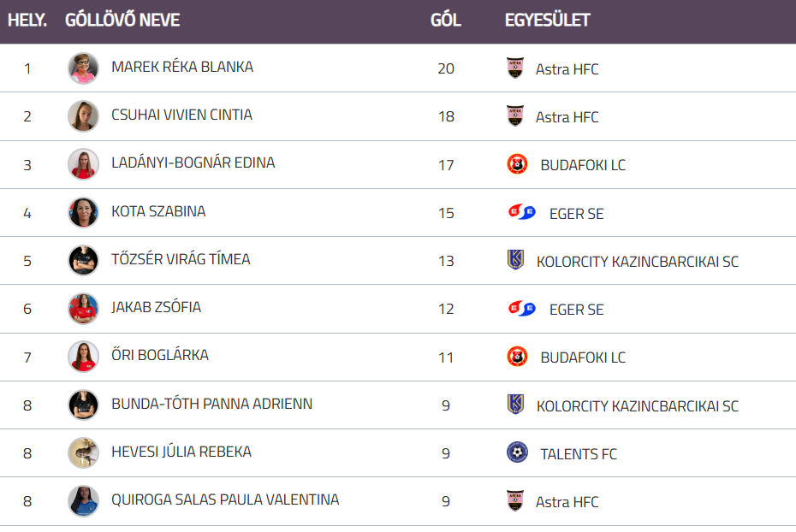Click Kolorcity crest in Tőzsér Virág Tímea row
Screen dimensions: 796x532
point(515,261)
